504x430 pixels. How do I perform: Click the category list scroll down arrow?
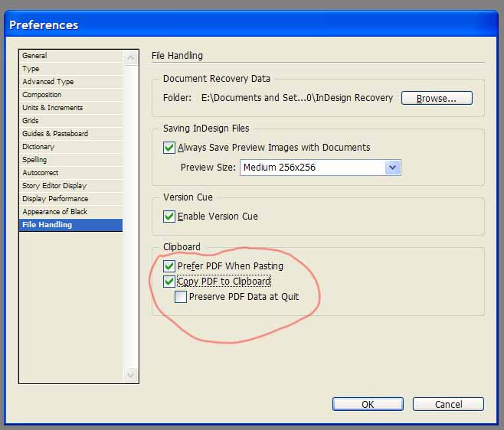131,375
